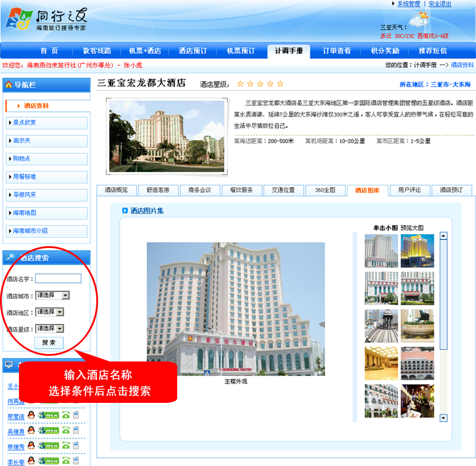
Task: Click thumbnail of night-lit hotel exterior
Action: coord(417,251)
